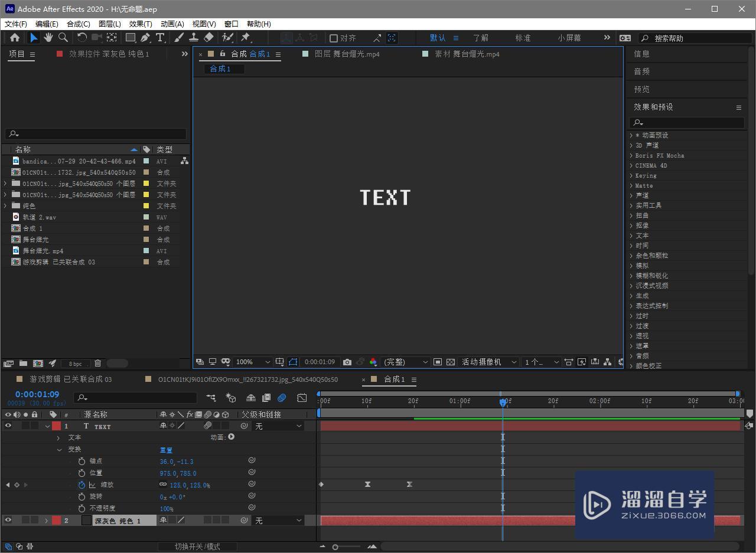The image size is (756, 553).
Task: Toggle stopwatch for 位置 property
Action: point(82,473)
